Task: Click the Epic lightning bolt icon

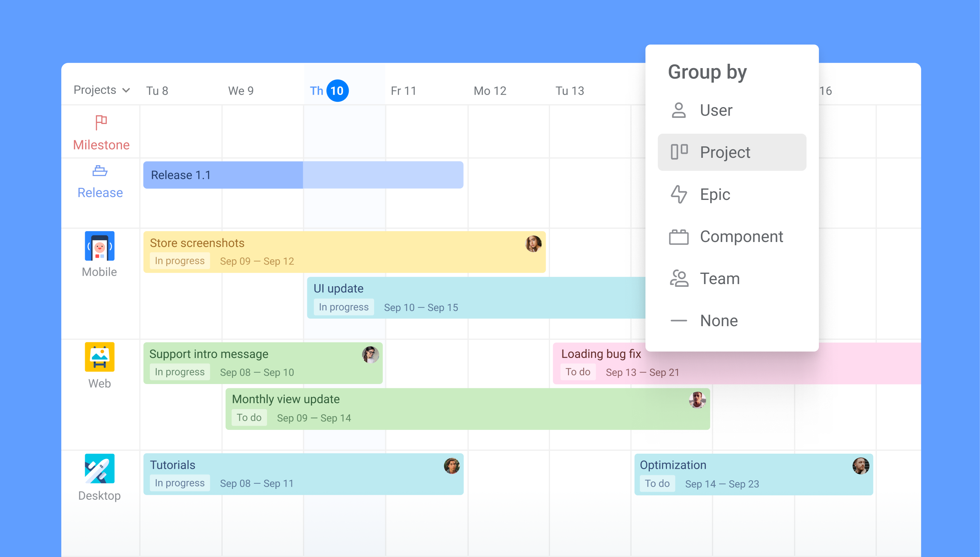Action: point(679,194)
